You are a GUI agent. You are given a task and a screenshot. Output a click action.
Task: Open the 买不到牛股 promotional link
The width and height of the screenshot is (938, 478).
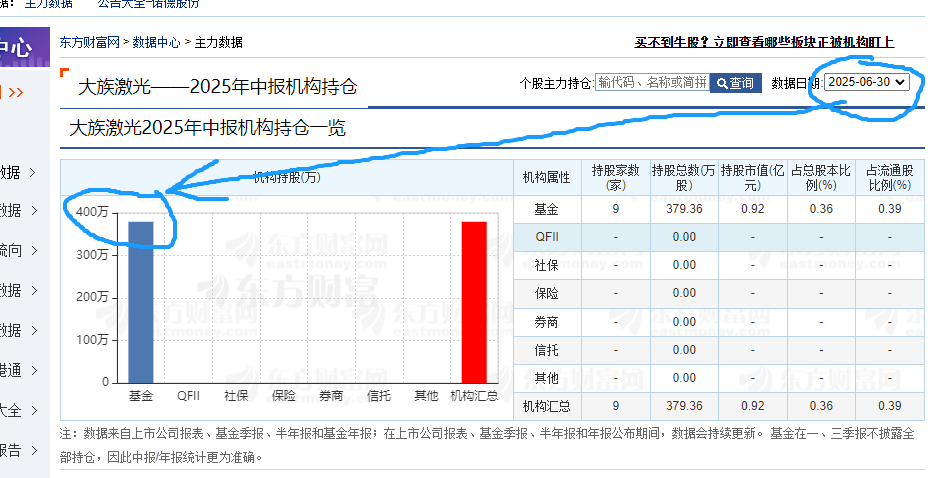pos(764,42)
